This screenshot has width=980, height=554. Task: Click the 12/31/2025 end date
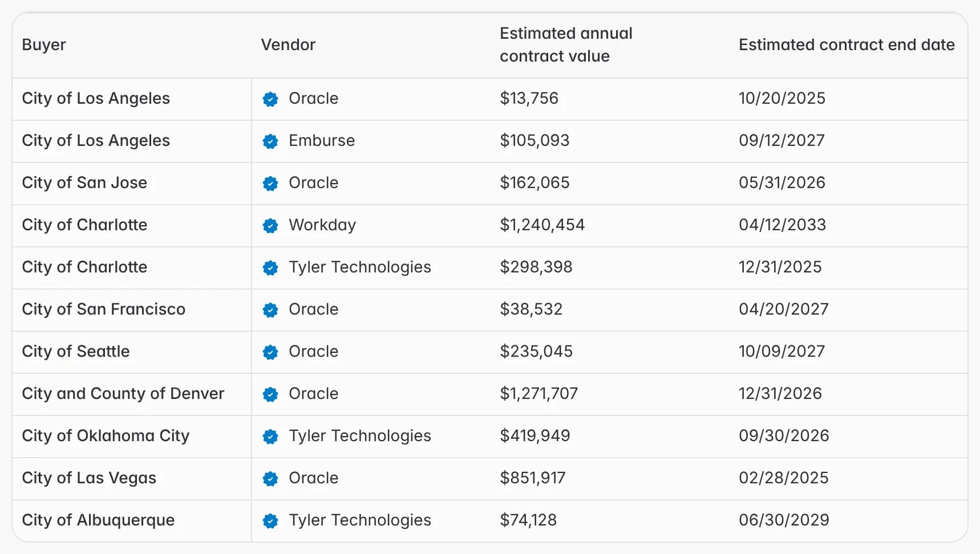click(780, 267)
